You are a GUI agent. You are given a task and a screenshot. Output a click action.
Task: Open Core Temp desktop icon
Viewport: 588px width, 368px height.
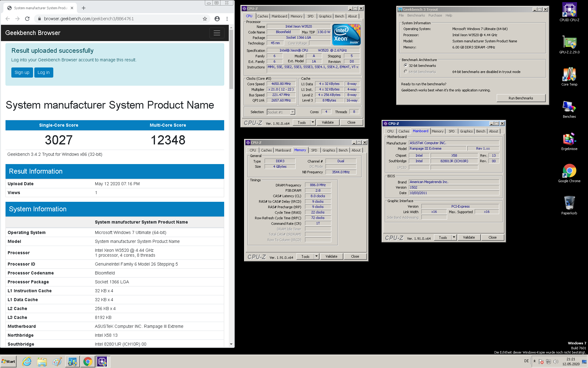[569, 77]
